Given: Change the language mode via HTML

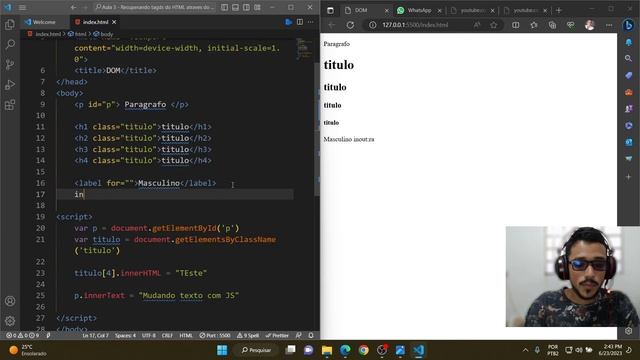Looking at the screenshot, I should pos(186,336).
